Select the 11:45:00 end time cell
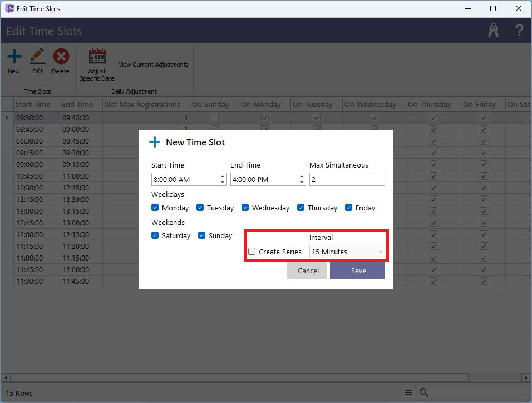 (81, 282)
